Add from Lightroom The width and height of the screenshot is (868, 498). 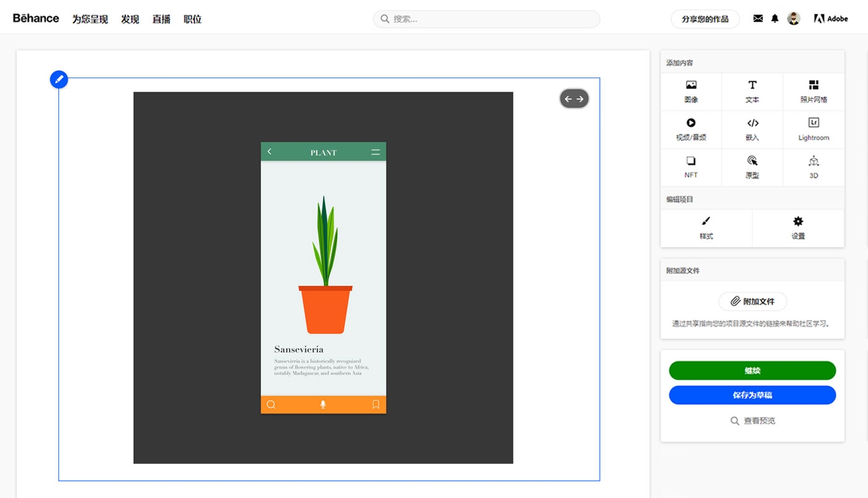coord(813,129)
